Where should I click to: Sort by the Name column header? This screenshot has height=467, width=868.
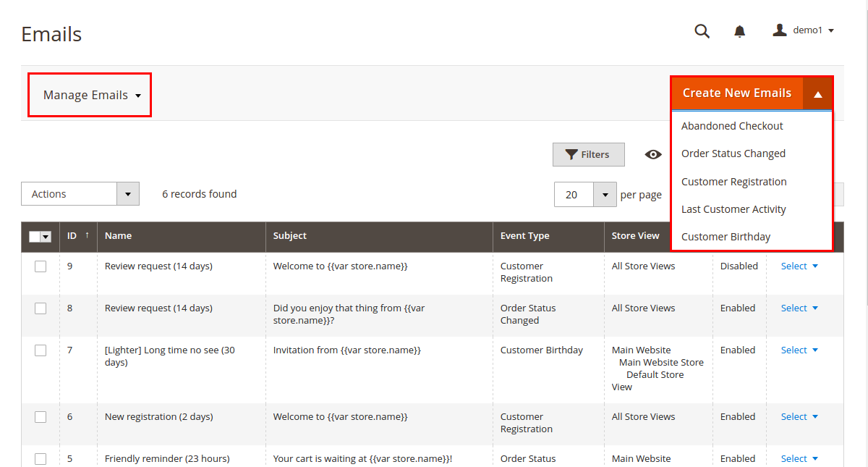click(x=182, y=236)
